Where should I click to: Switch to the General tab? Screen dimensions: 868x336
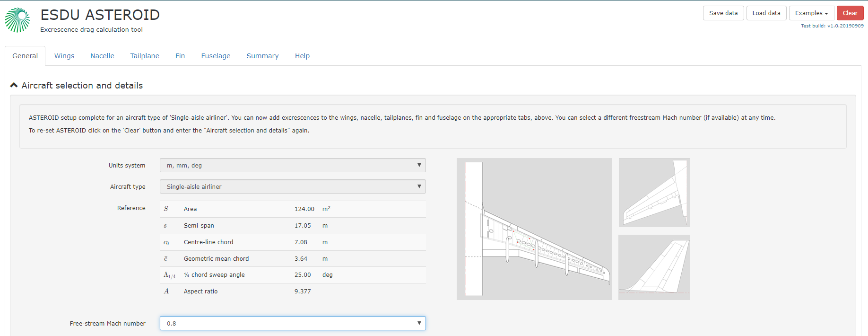tap(25, 56)
